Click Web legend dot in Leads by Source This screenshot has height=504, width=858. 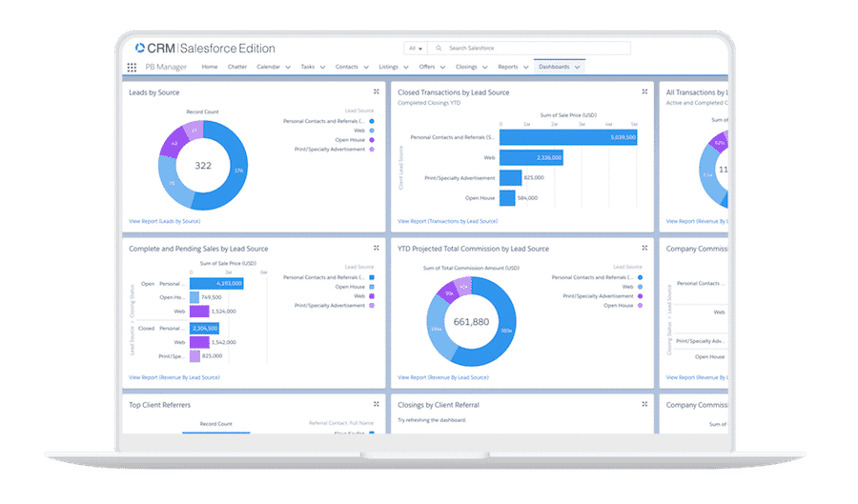(x=372, y=131)
